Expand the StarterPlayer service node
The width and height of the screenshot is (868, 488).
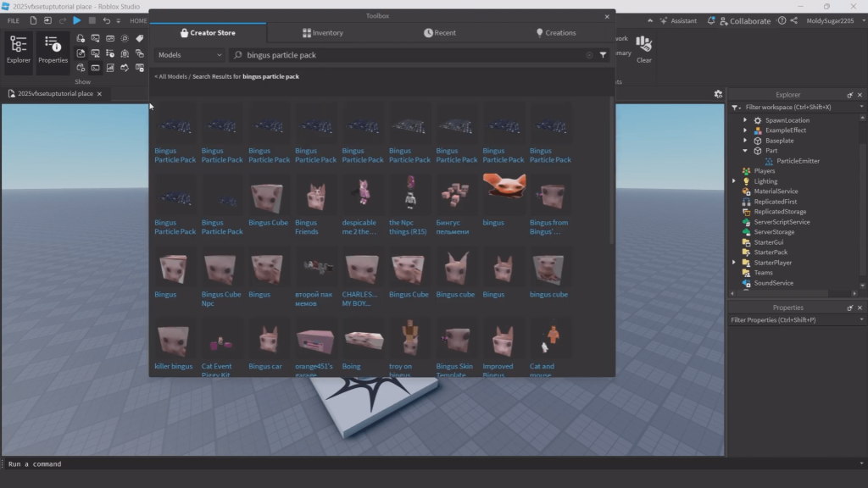click(734, 263)
